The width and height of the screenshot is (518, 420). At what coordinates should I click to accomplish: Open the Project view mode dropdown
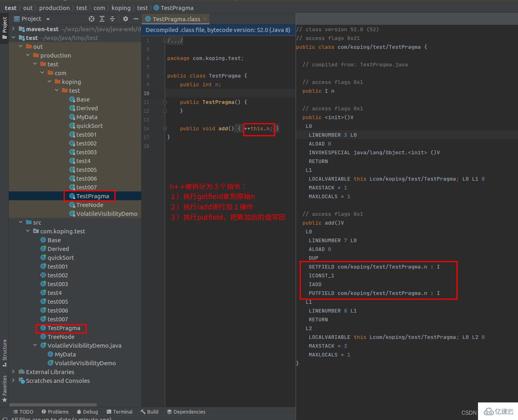click(x=47, y=18)
